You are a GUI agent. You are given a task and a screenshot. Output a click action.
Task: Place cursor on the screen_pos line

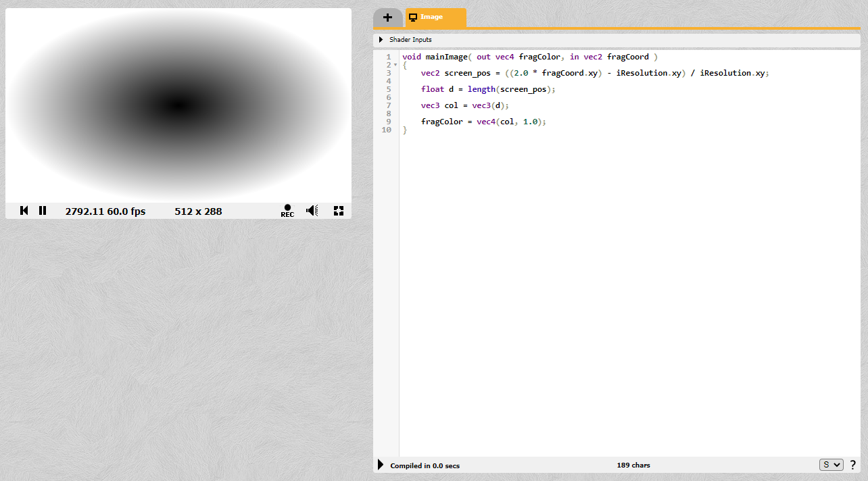[595, 73]
